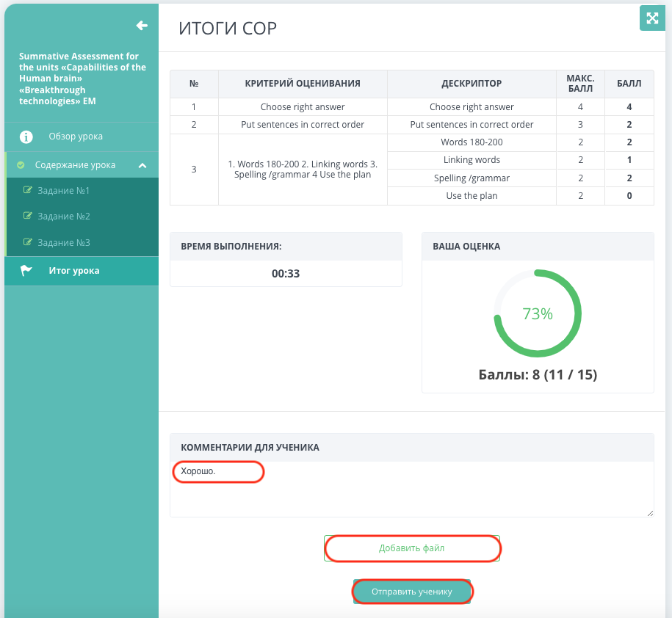This screenshot has width=672, height=618.
Task: Click the ИТОГИ СОР page title
Action: pos(228,29)
